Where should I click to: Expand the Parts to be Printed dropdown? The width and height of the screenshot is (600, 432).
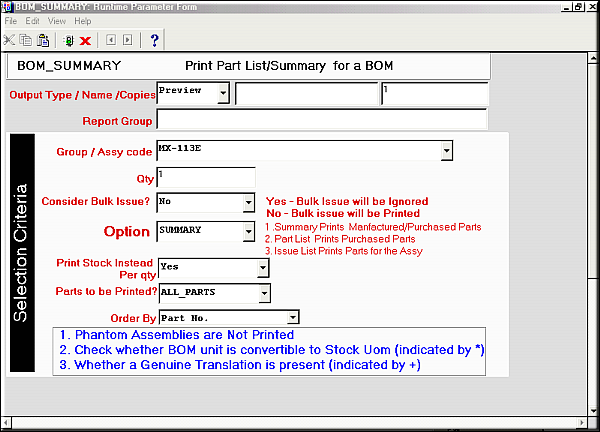click(264, 293)
